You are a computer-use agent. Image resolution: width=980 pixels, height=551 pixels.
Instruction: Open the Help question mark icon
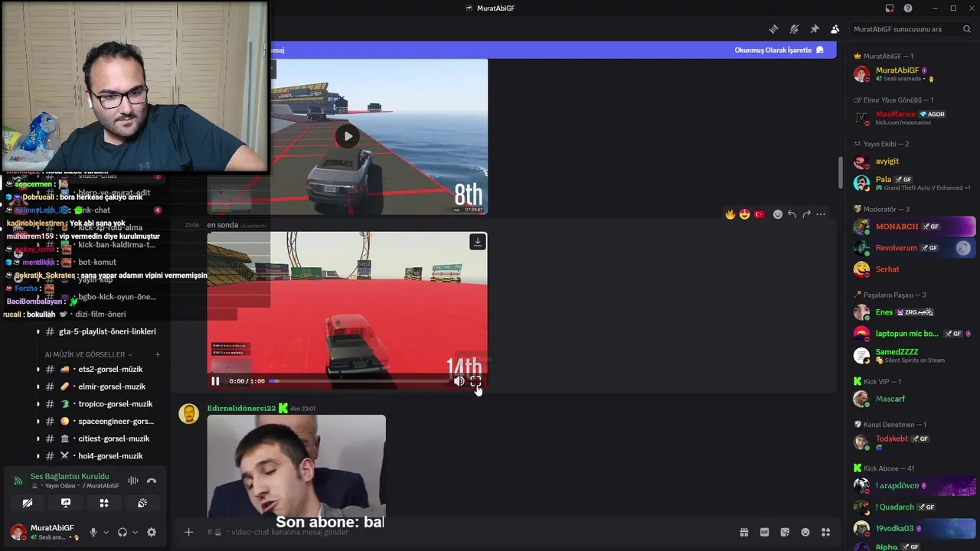[908, 8]
